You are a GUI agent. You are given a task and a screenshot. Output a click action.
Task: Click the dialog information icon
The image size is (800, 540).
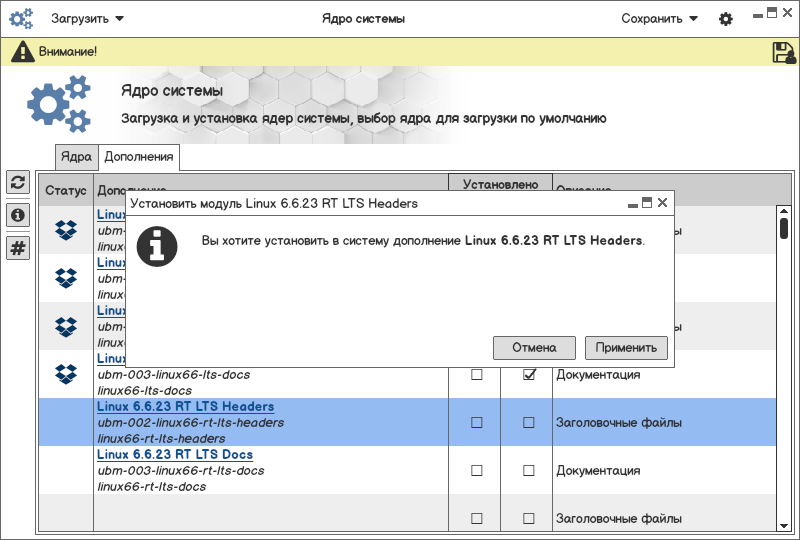(x=157, y=247)
